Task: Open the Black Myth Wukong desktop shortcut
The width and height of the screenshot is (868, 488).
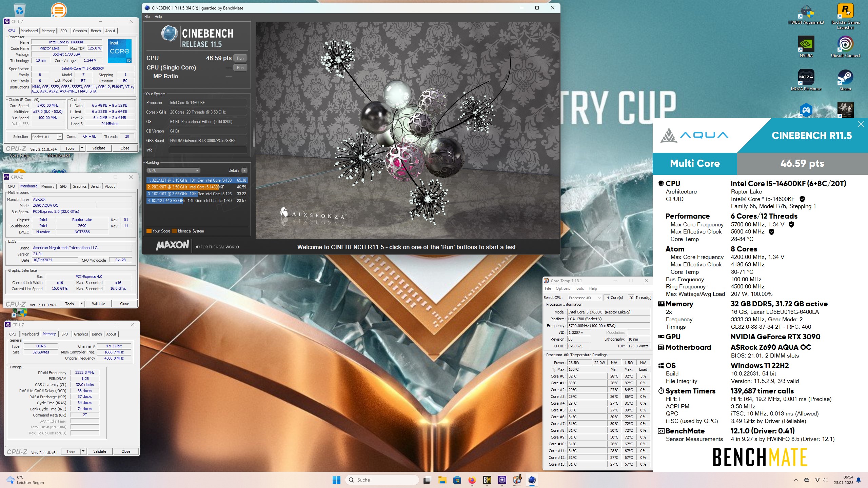Action: click(845, 110)
